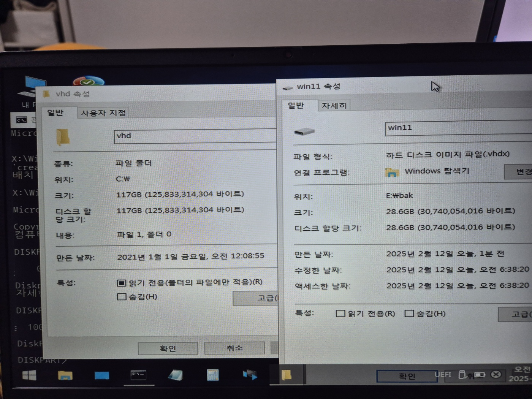
Task: Open the Windows Start button
Action: 29,375
